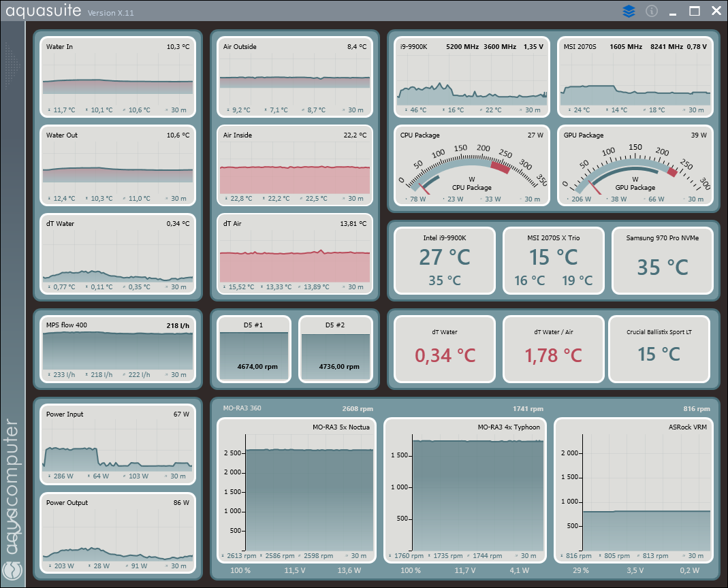Click the 4736,00 rpm pump speed

pos(339,367)
